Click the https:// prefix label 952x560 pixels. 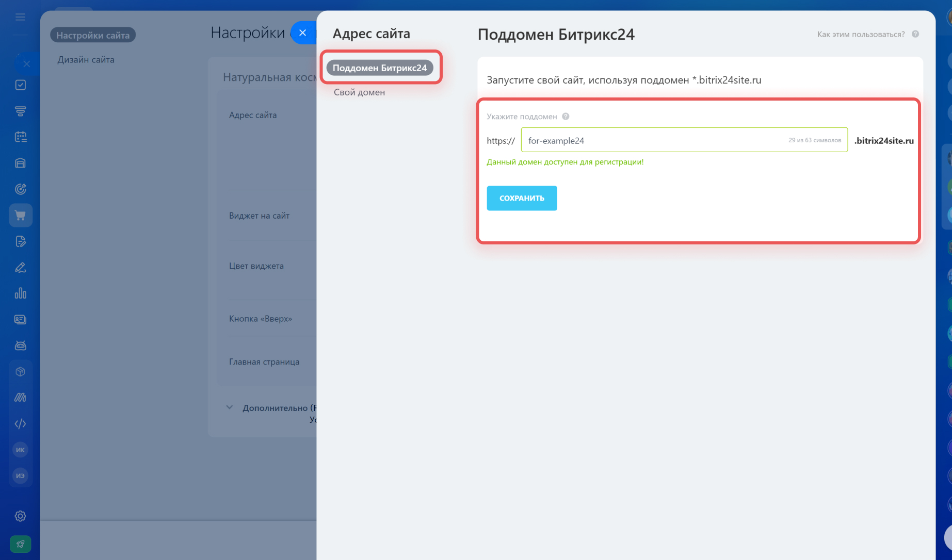(501, 141)
